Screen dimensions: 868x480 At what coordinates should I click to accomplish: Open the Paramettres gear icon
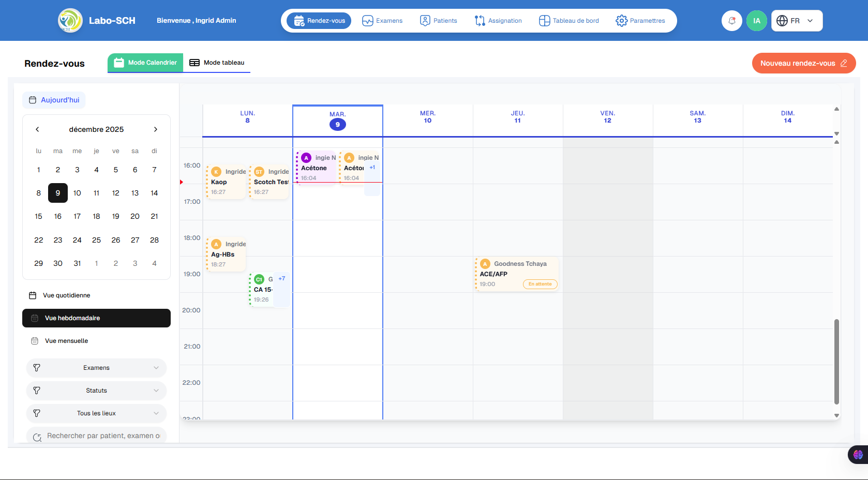click(621, 20)
